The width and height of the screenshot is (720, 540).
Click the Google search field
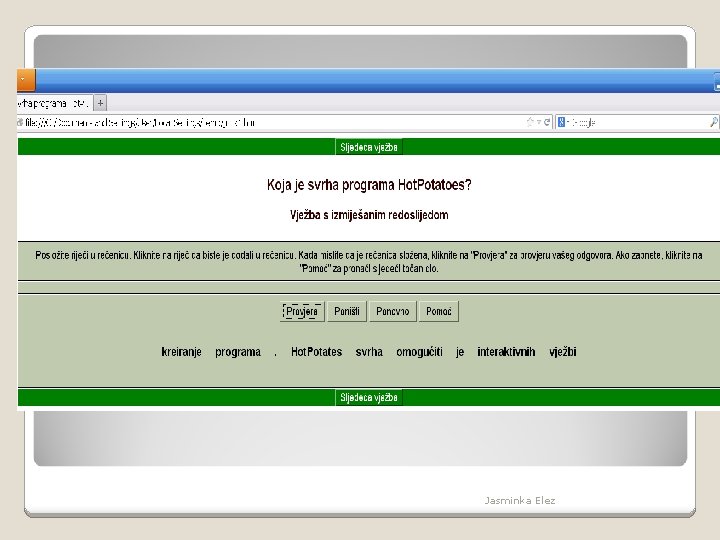pyautogui.click(x=638, y=122)
